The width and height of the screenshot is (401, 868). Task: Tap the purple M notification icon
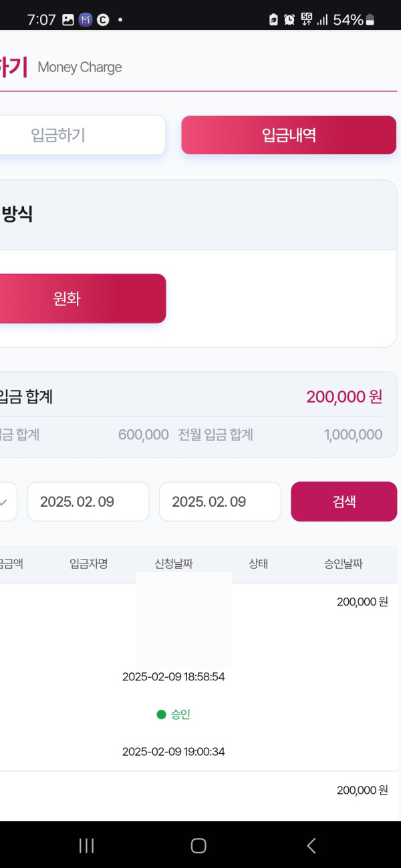(86, 20)
